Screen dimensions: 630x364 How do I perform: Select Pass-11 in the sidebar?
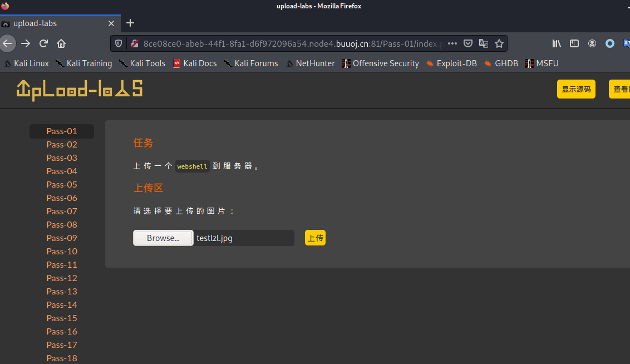tap(61, 265)
